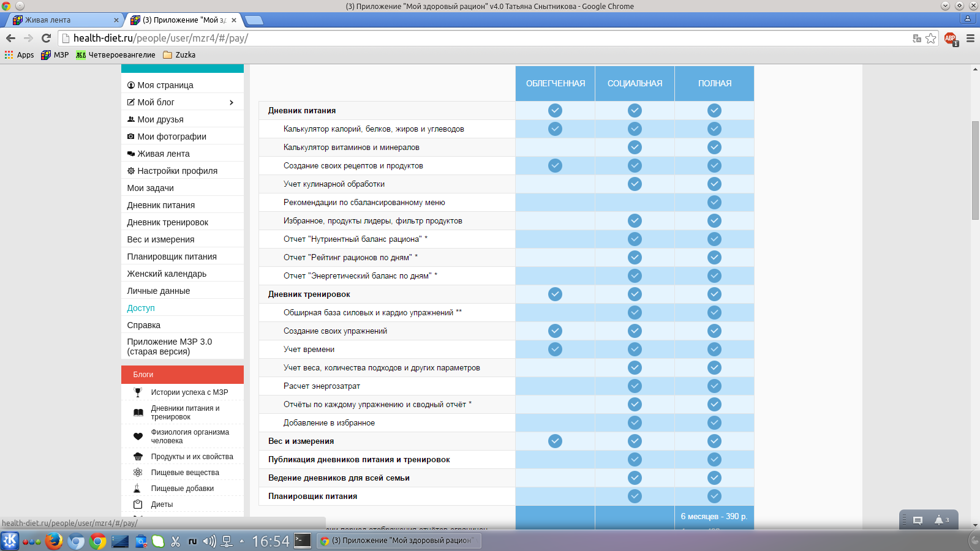
Task: Click ОБЛЕГЧЕННАЯ checkmark in Дневник тренировок row
Action: 555,294
